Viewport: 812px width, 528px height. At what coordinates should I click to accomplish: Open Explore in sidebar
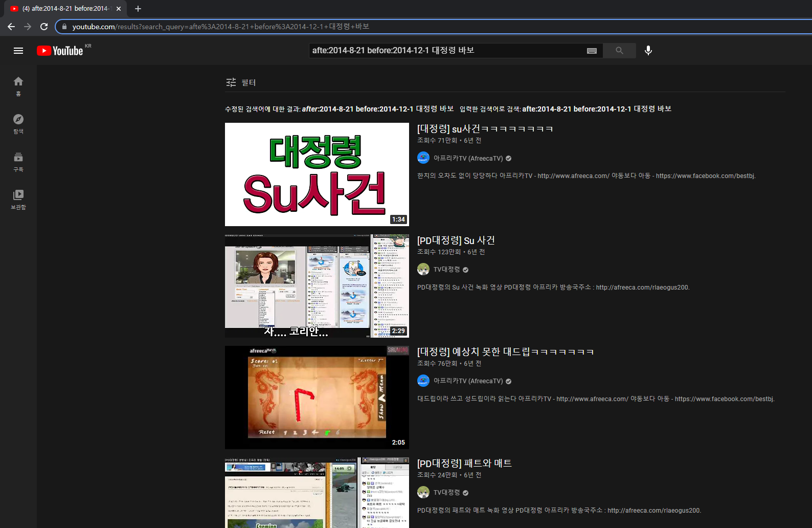pyautogui.click(x=18, y=123)
